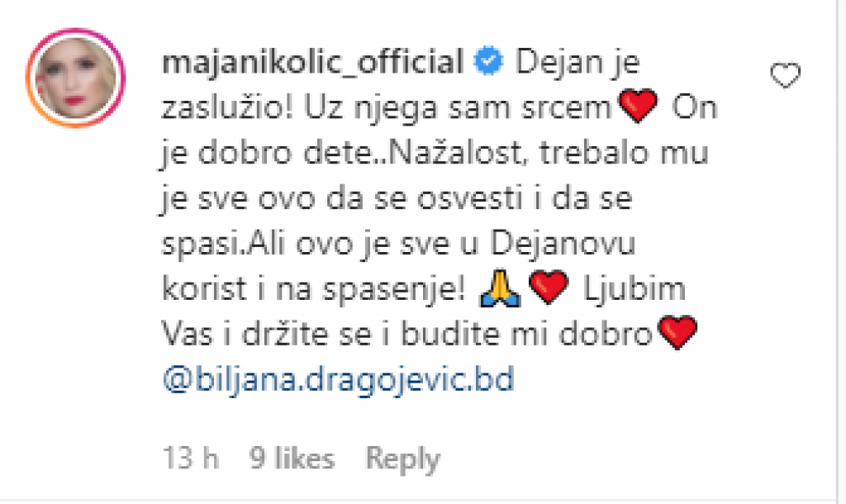Open the @biljana.dragojevic.bd mention
Screen dimensions: 846x504
[x=338, y=378]
